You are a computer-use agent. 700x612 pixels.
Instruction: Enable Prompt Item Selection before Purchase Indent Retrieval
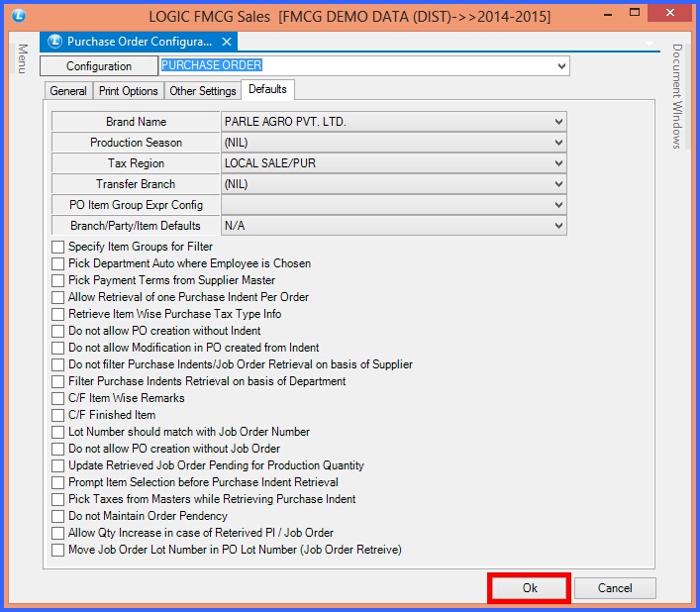point(57,482)
